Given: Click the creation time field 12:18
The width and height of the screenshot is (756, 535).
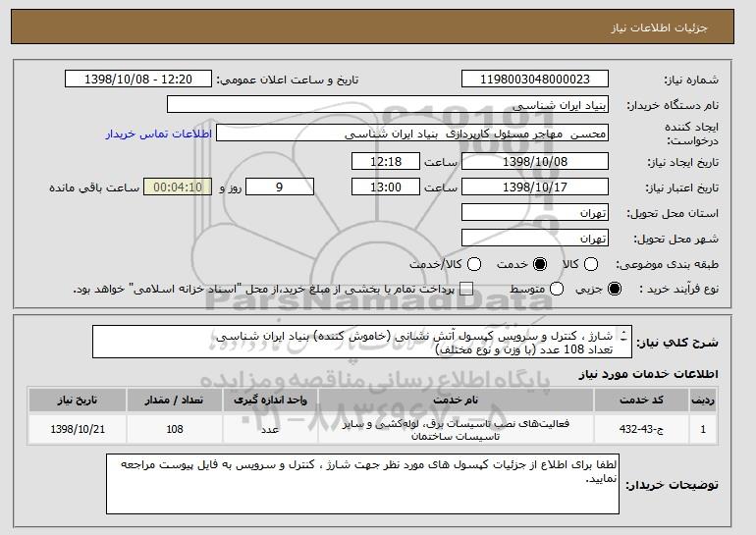Looking at the screenshot, I should pyautogui.click(x=386, y=161).
